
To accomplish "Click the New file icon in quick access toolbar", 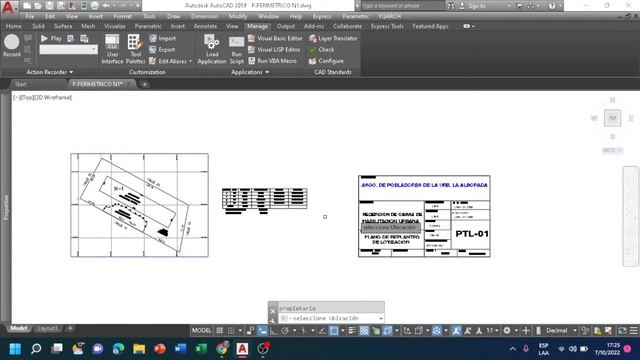I will coord(27,6).
